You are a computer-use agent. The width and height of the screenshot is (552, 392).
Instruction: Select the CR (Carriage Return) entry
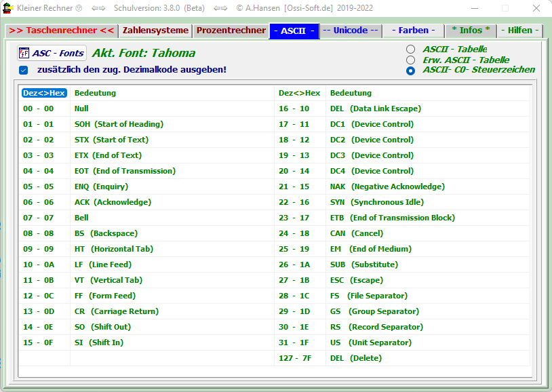(x=116, y=311)
